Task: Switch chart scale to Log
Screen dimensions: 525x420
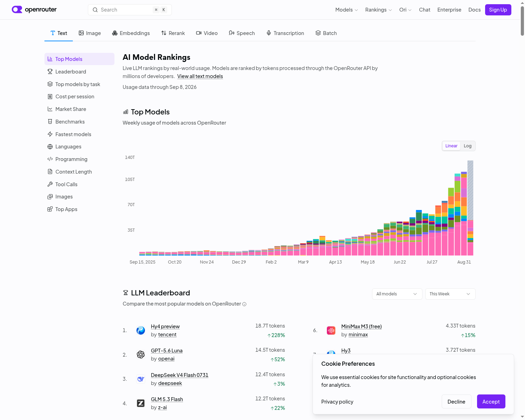Action: [468, 146]
